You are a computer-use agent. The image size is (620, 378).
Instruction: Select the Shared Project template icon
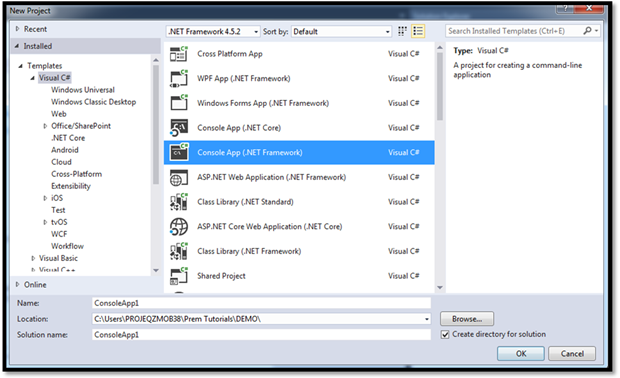179,276
